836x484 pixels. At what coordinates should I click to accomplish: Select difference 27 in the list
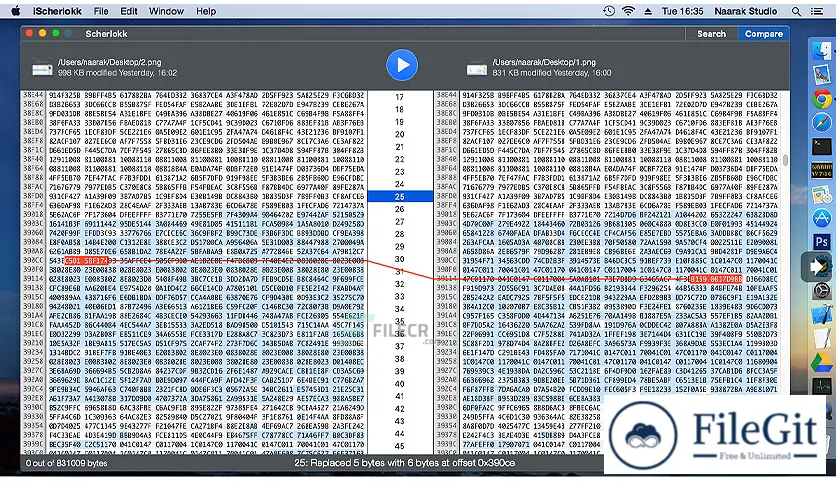click(399, 222)
